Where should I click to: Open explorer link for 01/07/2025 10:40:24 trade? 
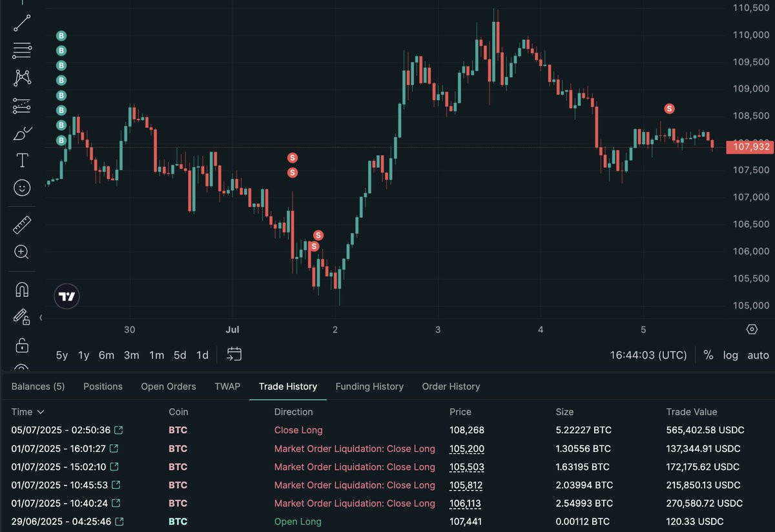coord(116,503)
